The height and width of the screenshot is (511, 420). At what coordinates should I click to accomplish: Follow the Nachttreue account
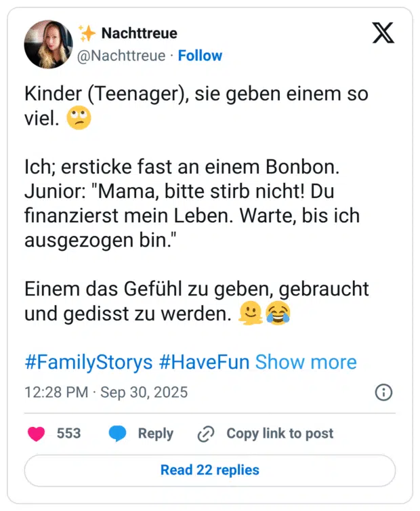(x=200, y=56)
